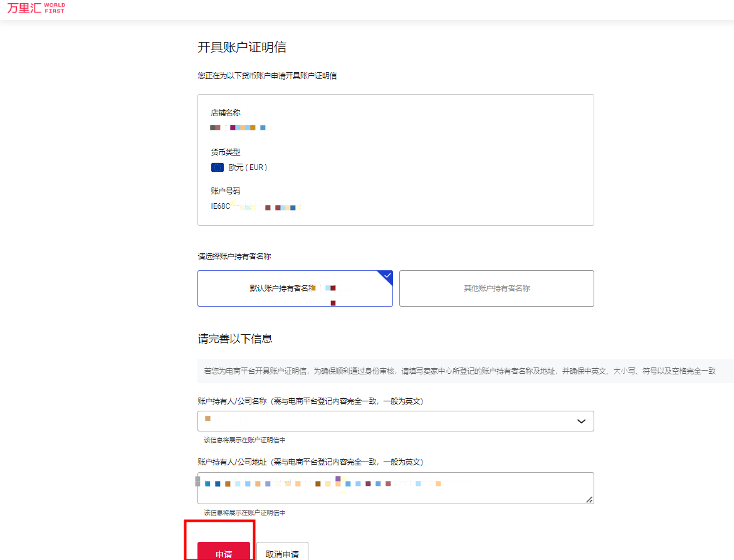This screenshot has width=734, height=560.
Task: Click the hint text 该信息将展示在账户证明信中
Action: click(246, 440)
